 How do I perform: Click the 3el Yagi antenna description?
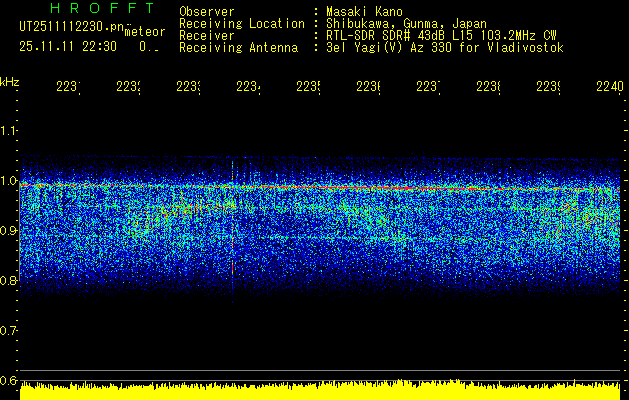pos(445,48)
